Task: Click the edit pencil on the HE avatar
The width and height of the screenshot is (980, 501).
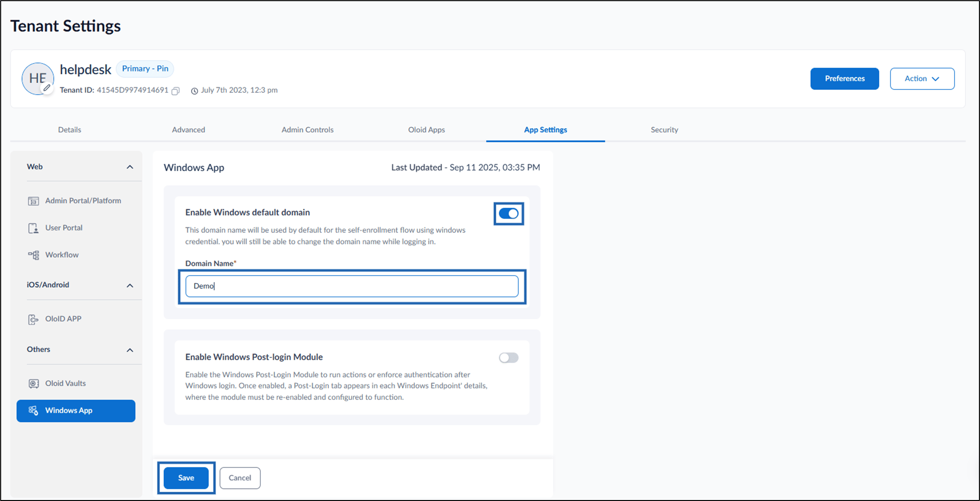Action: [47, 88]
